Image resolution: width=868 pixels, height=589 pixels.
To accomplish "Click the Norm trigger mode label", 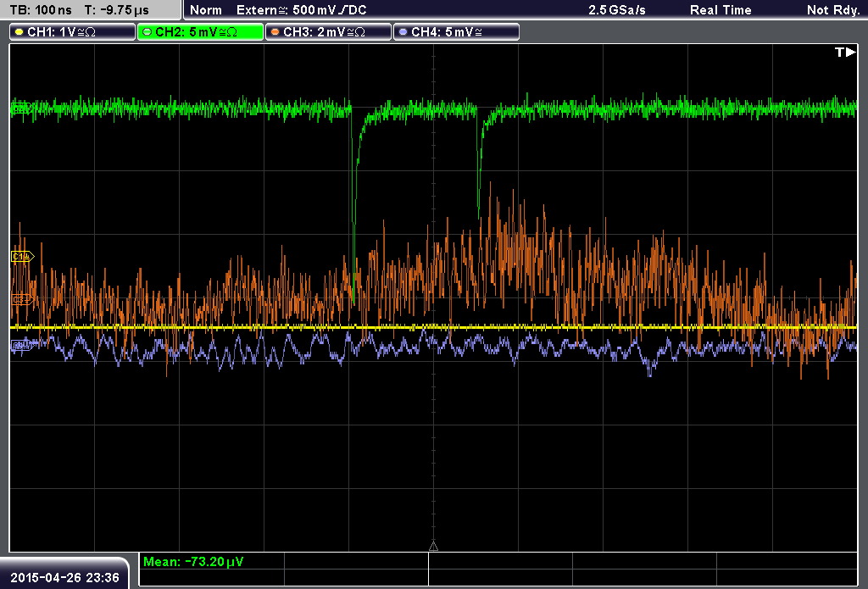I will pos(205,10).
